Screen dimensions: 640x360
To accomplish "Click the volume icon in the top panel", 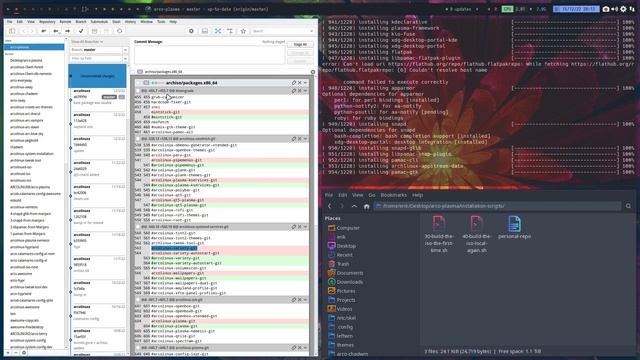I will (x=615, y=9).
